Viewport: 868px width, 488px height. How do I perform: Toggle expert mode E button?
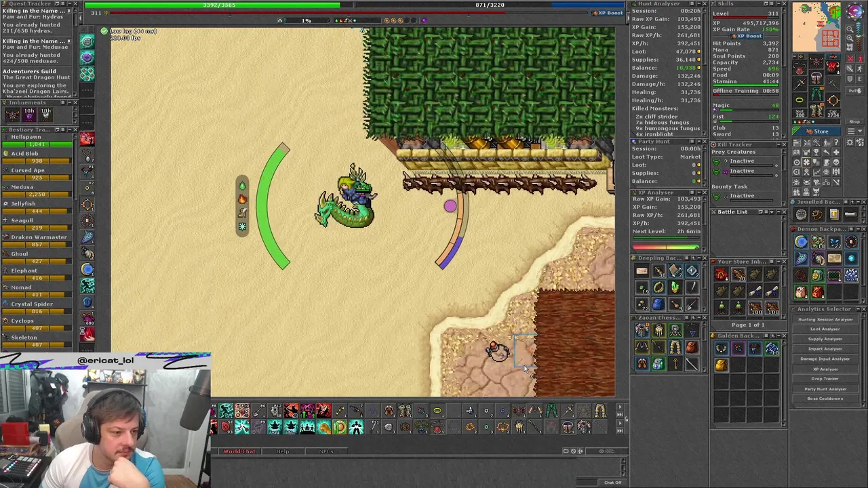860,79
